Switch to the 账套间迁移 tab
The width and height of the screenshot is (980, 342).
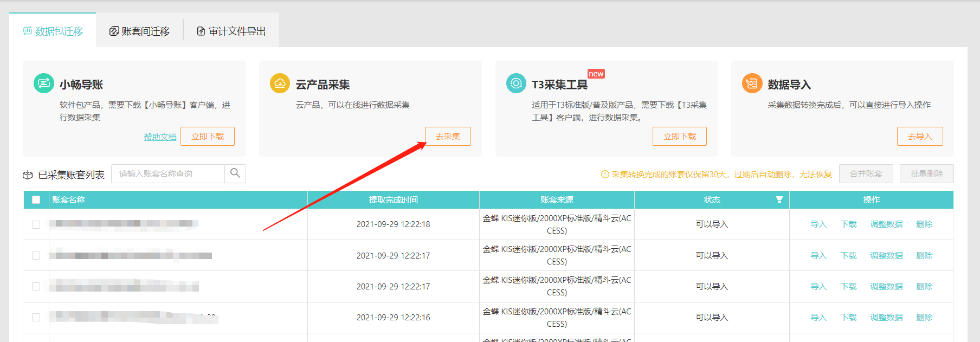pos(139,31)
